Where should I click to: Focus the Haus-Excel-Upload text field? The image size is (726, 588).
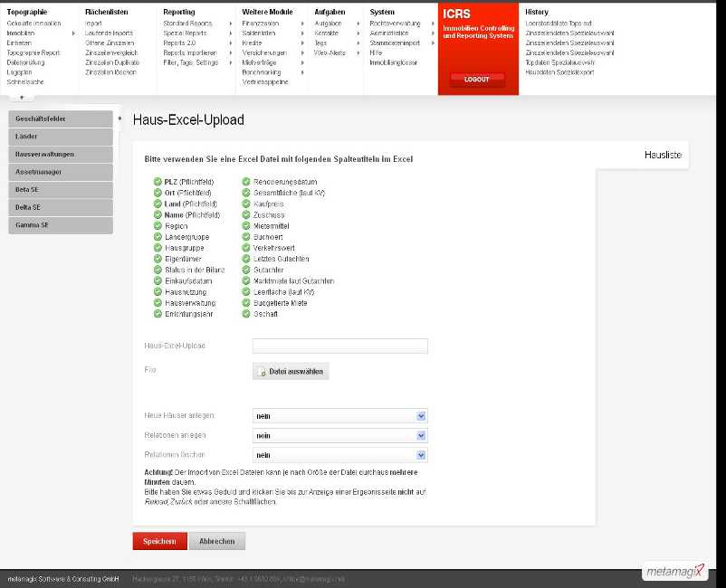tap(339, 346)
